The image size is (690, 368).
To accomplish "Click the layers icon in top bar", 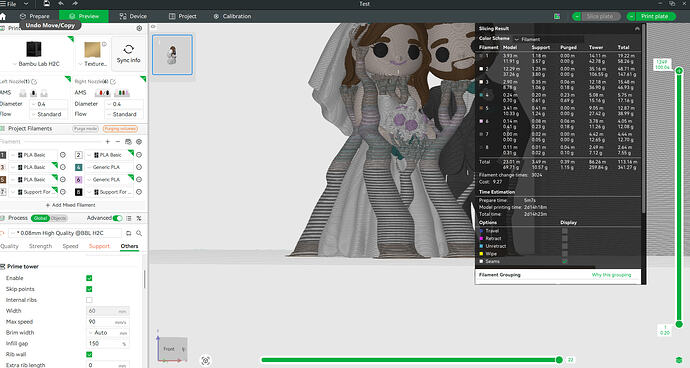I will click(x=557, y=16).
